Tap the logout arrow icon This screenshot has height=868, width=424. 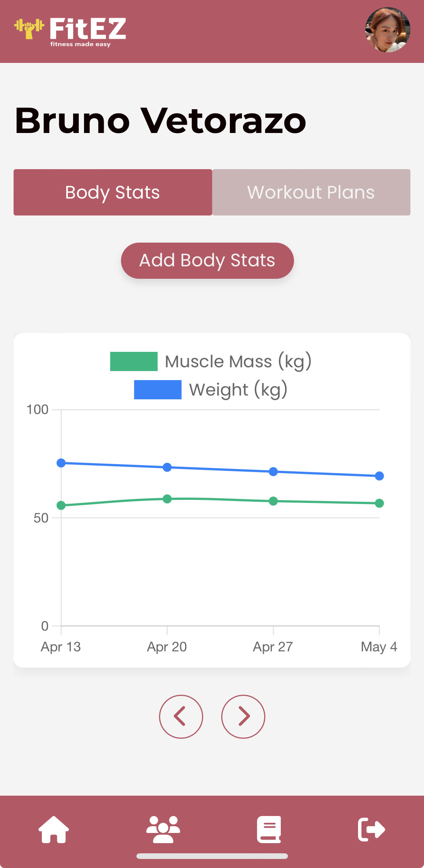tap(371, 829)
